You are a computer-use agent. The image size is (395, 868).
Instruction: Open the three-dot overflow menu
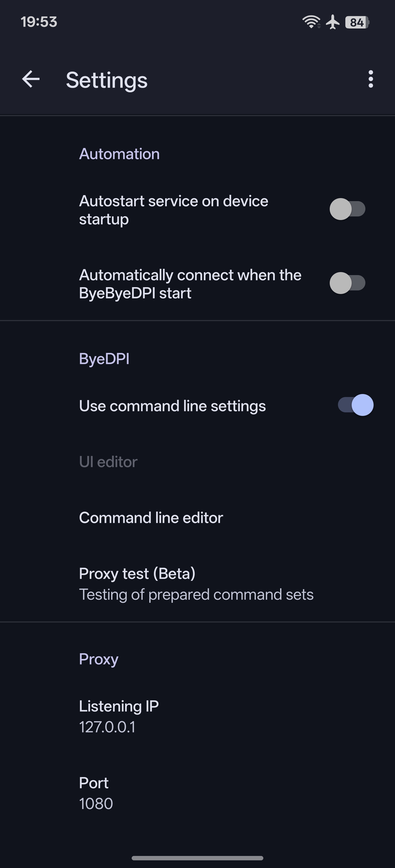371,79
